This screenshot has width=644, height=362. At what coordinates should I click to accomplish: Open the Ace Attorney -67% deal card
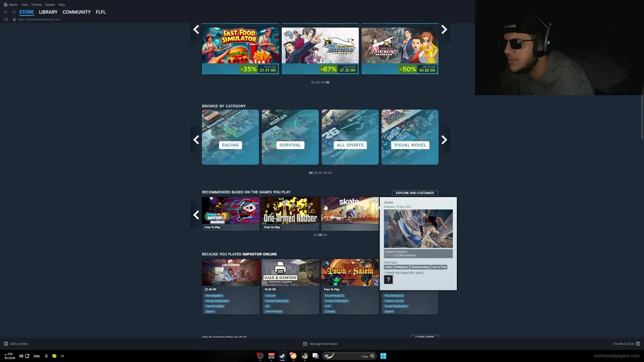point(320,50)
